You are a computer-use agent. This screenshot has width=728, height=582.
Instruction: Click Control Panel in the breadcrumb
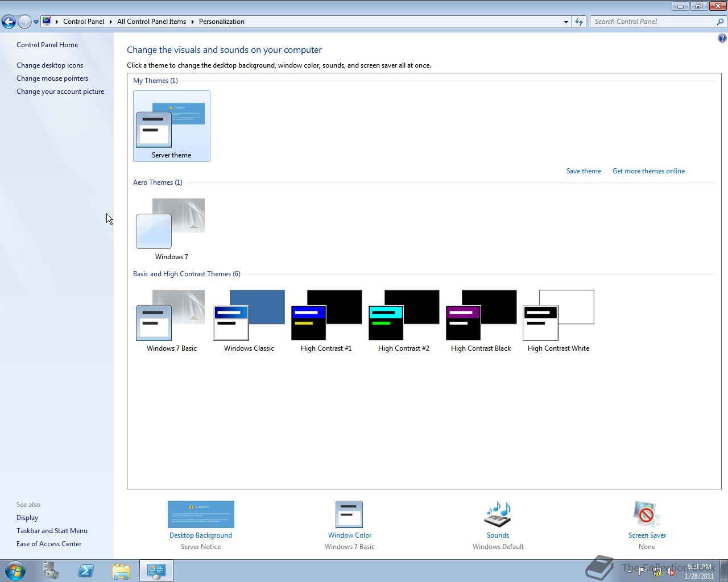(x=84, y=22)
